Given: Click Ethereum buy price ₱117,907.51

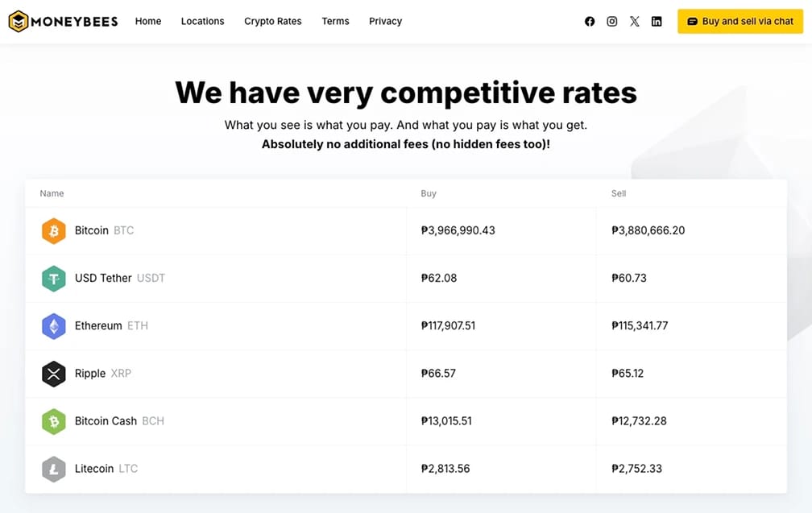Looking at the screenshot, I should point(449,325).
